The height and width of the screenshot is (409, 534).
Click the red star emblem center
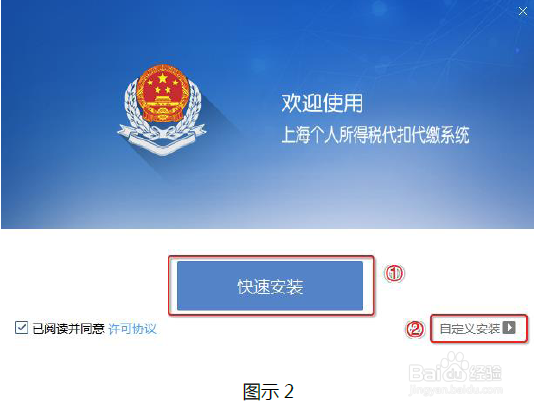click(x=163, y=79)
